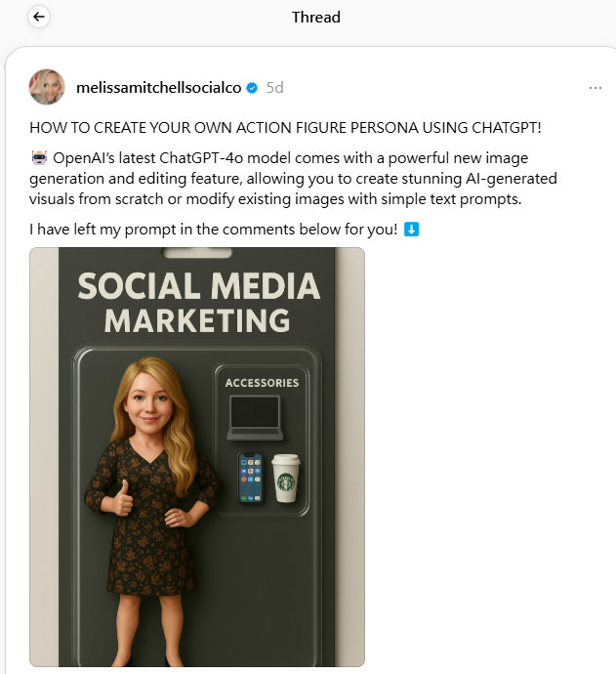Click the 'prompt in the comments' sentence
Screen dimensions: 616x674
pos(214,230)
